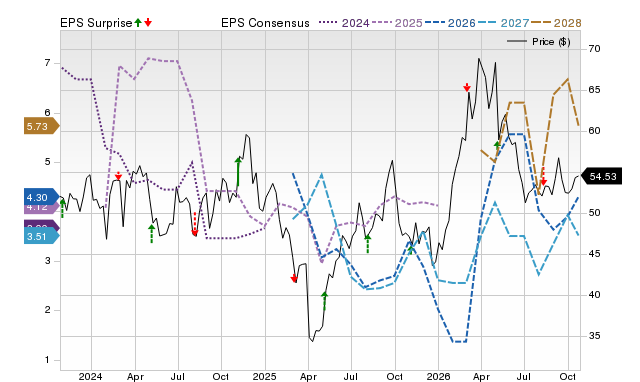Click the green up arrow beside EPS Surprise legend
The height and width of the screenshot is (382, 640).
click(138, 22)
